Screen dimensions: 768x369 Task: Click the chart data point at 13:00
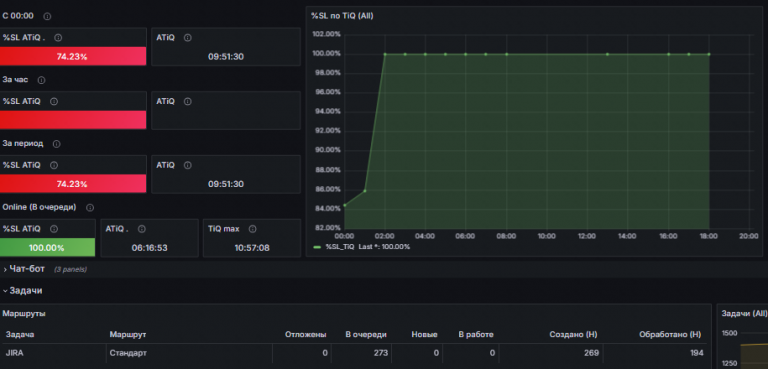pos(607,54)
